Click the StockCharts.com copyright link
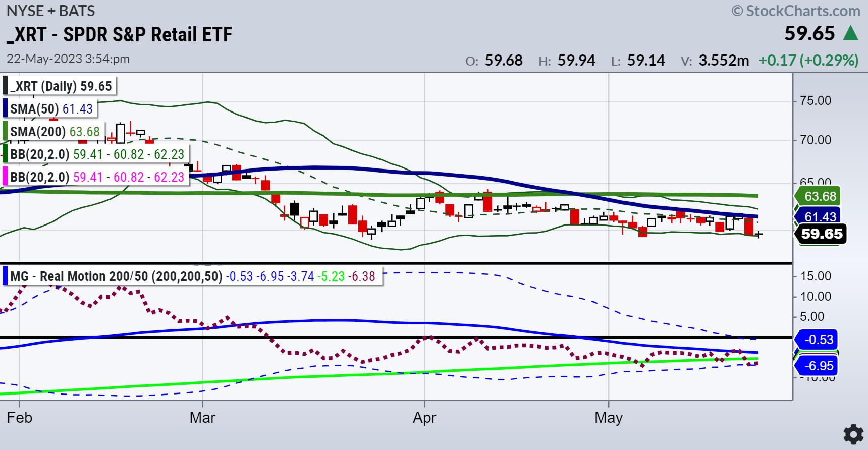Image resolution: width=868 pixels, height=450 pixels. (x=795, y=11)
